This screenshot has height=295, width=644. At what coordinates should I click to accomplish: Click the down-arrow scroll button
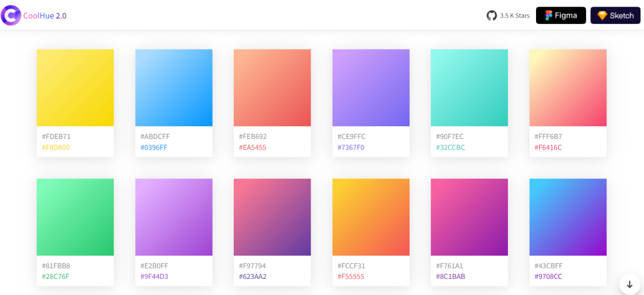click(630, 284)
